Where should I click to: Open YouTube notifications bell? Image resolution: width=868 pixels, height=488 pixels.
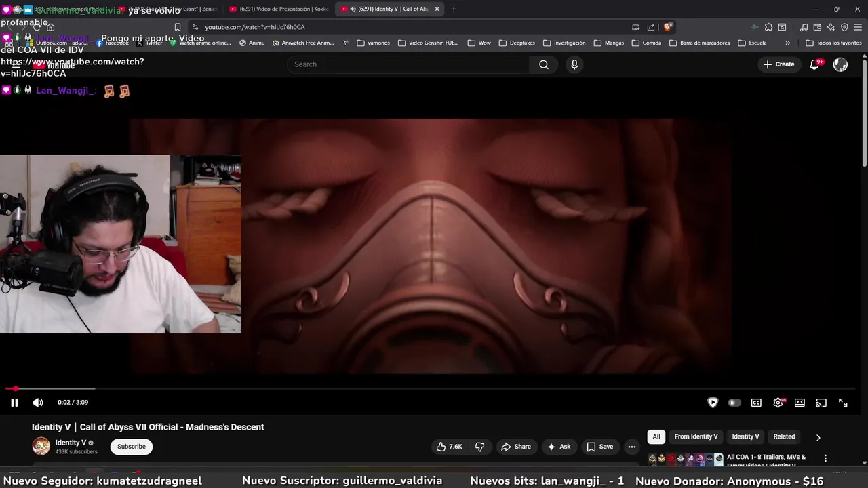click(x=814, y=64)
